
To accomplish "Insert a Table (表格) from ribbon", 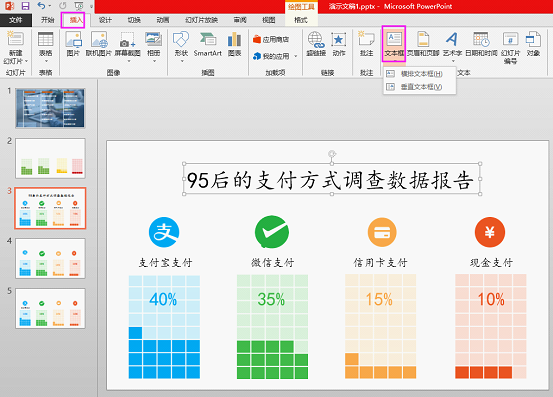I will (x=45, y=39).
